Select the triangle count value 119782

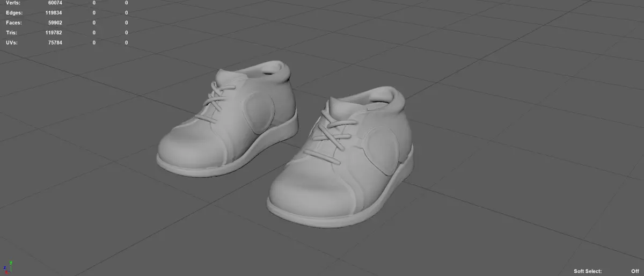pyautogui.click(x=54, y=33)
